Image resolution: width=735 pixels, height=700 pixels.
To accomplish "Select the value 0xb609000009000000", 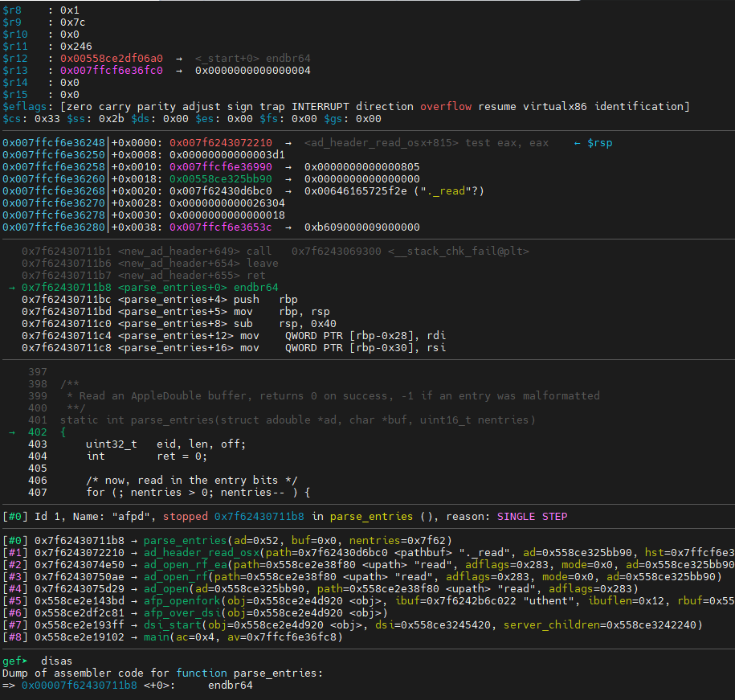I will [x=362, y=227].
